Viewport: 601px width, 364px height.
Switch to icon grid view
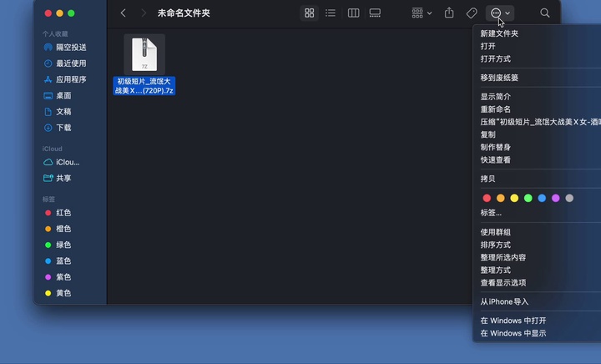(310, 13)
